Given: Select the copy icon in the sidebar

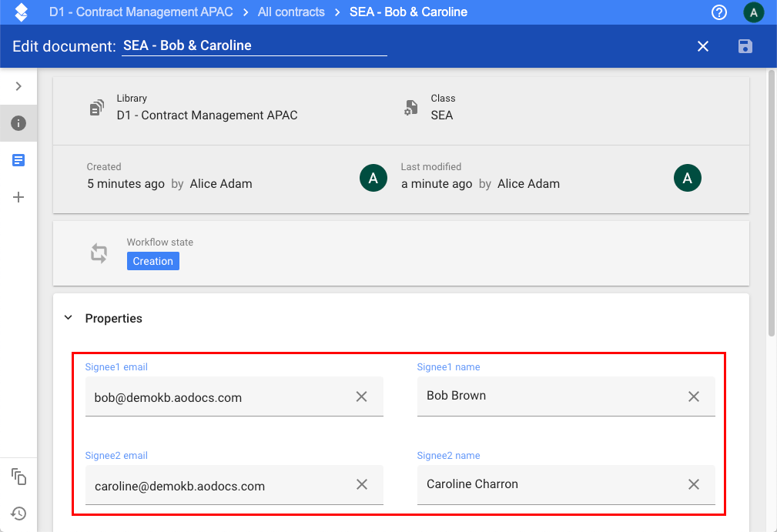Looking at the screenshot, I should tap(18, 477).
